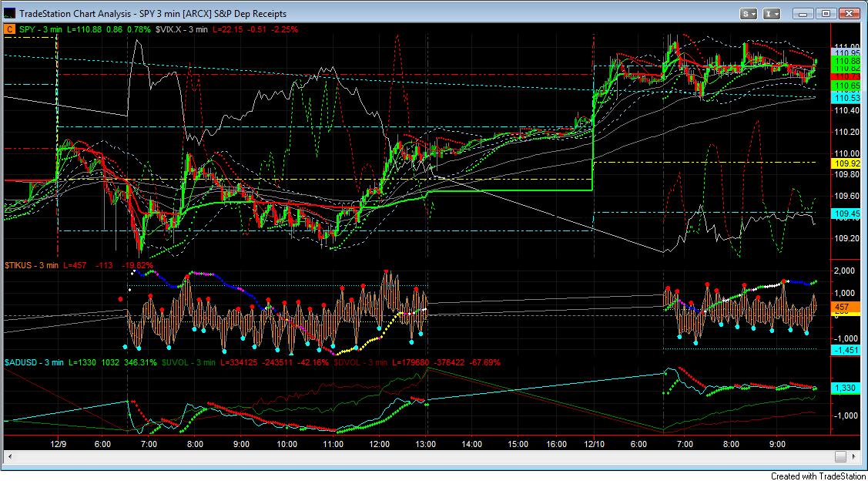
Task: Click the 110.40 price axis label
Action: point(846,111)
